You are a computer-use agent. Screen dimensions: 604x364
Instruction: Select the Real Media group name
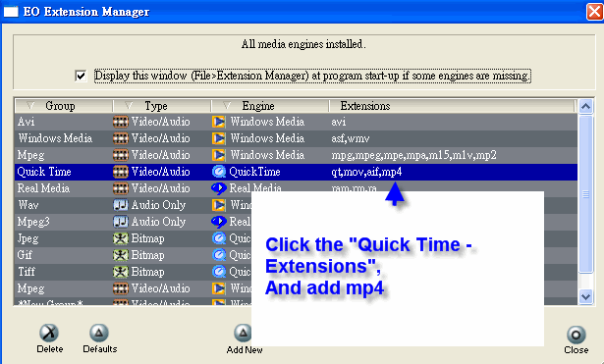point(43,188)
